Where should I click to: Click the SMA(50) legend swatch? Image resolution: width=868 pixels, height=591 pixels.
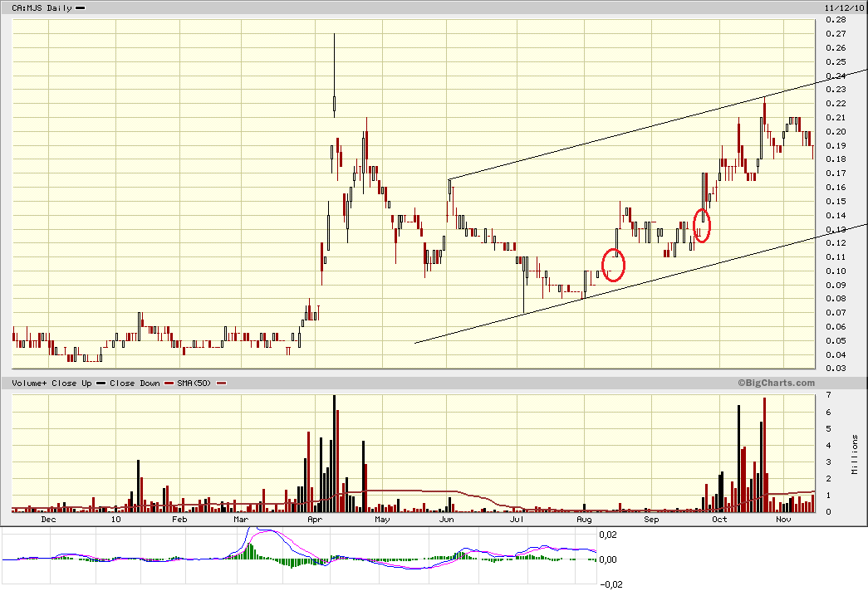click(222, 383)
